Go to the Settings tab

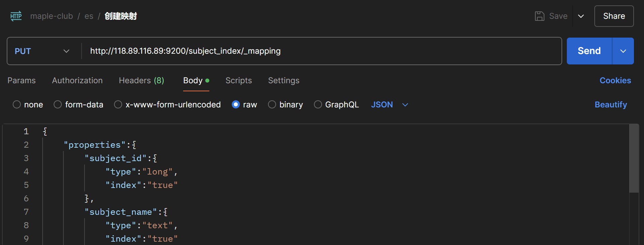(x=284, y=81)
